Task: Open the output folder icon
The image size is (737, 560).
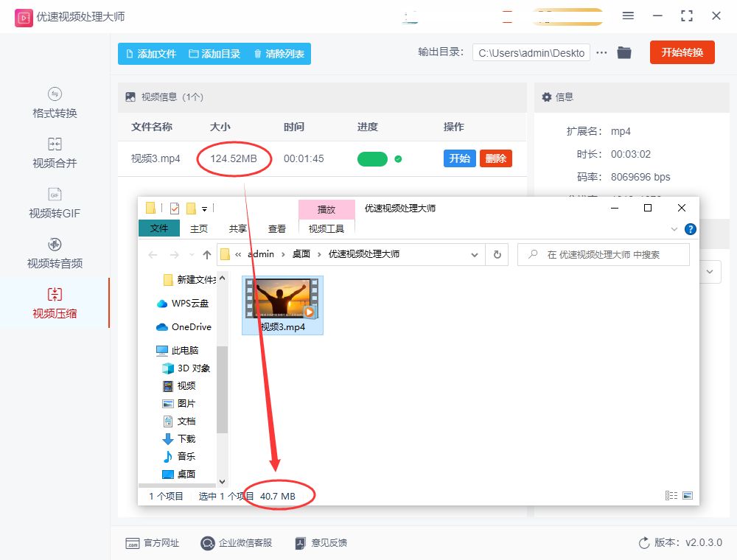Action: [624, 52]
